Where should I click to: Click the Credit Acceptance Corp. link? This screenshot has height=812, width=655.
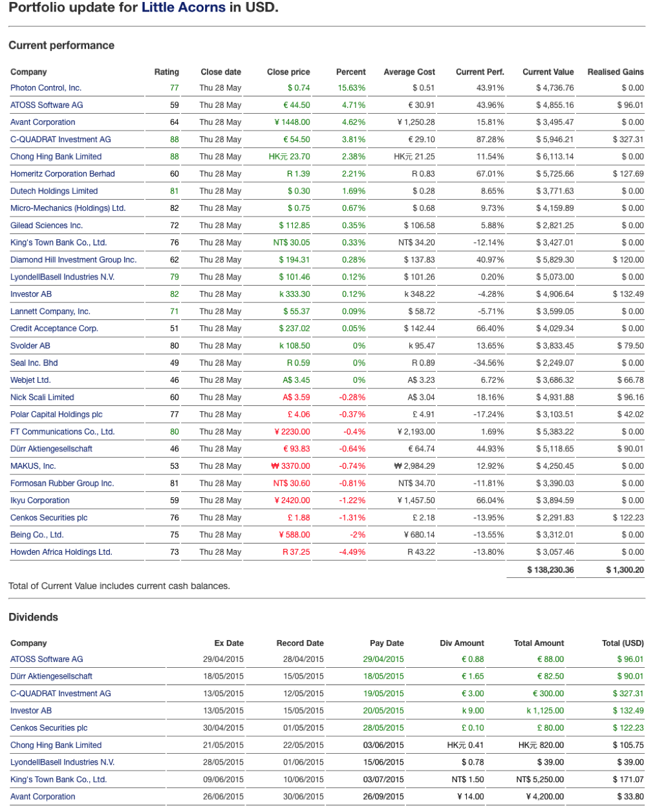tap(54, 328)
